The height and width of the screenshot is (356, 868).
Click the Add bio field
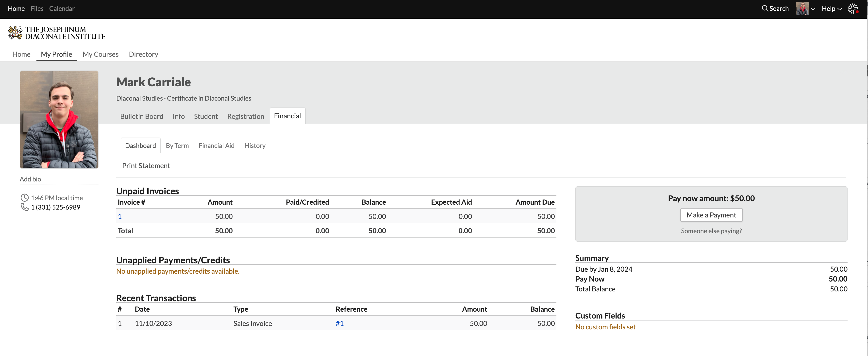point(30,179)
